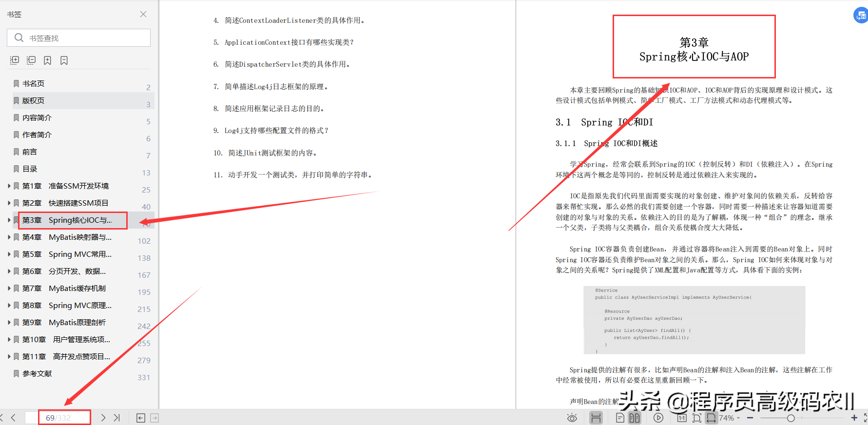
Task: Jump to 第3章 Spring核心IOC chapter
Action: (67, 220)
